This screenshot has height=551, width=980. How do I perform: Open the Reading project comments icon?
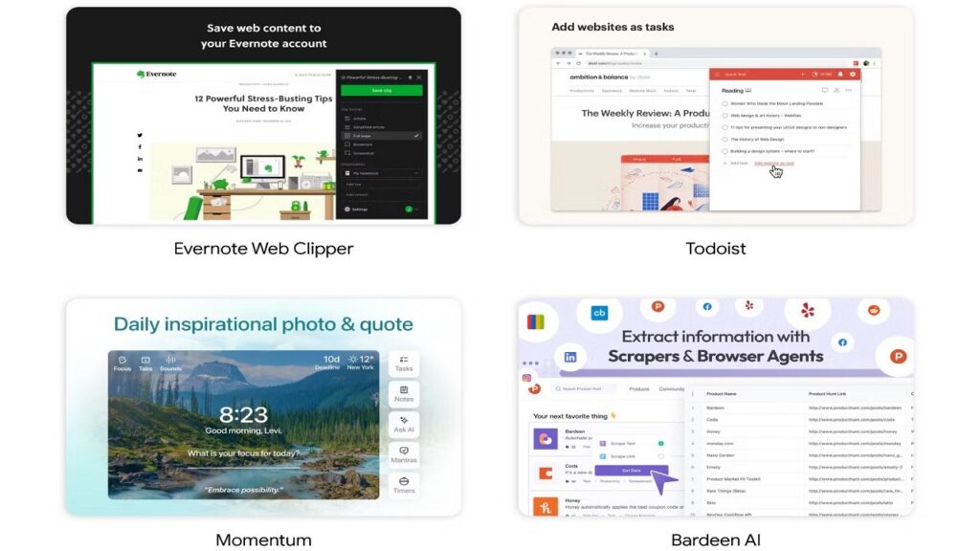point(825,91)
